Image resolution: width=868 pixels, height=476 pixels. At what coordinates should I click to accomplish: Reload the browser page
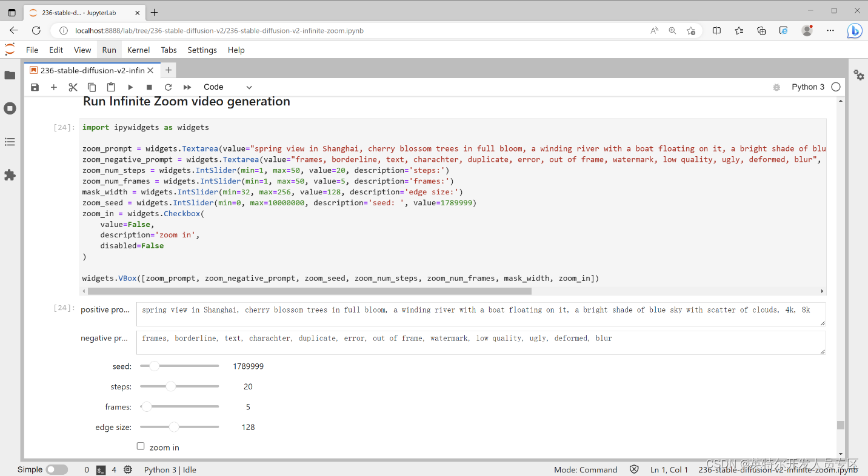pyautogui.click(x=36, y=30)
